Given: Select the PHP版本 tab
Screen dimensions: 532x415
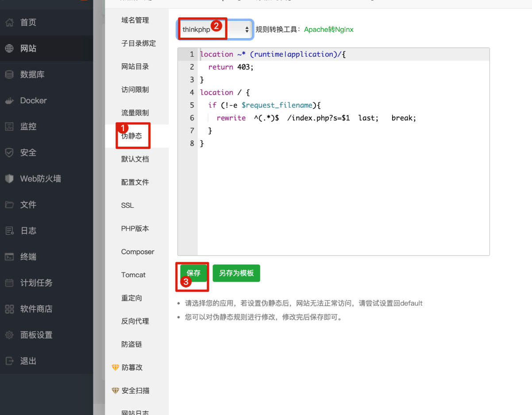Looking at the screenshot, I should (135, 229).
